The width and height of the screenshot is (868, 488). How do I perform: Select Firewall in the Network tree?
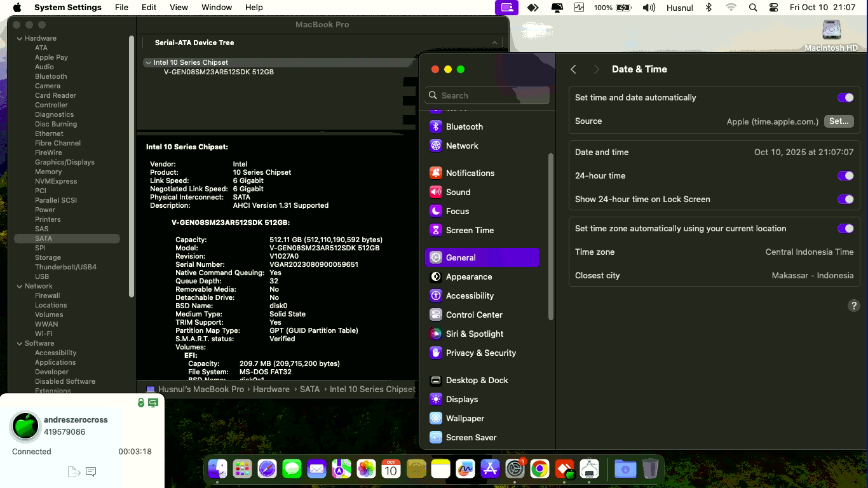coord(47,295)
